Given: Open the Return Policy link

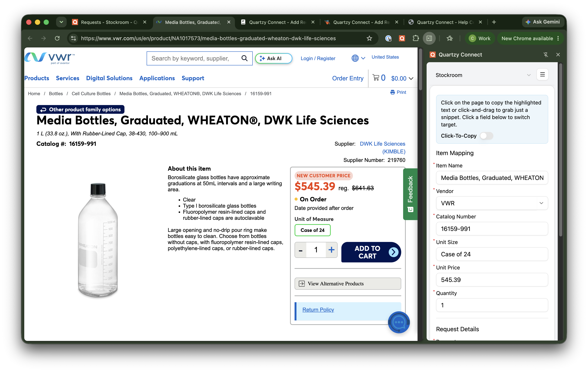Looking at the screenshot, I should coord(318,309).
